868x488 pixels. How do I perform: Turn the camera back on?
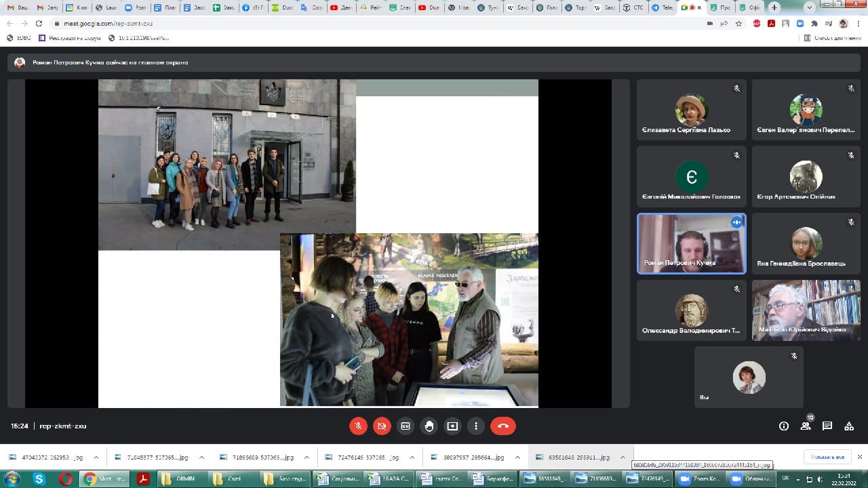click(x=382, y=426)
